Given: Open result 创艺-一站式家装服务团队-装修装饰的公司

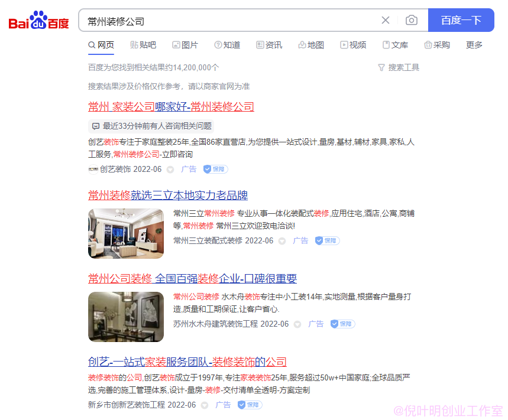Looking at the screenshot, I should 187,362.
